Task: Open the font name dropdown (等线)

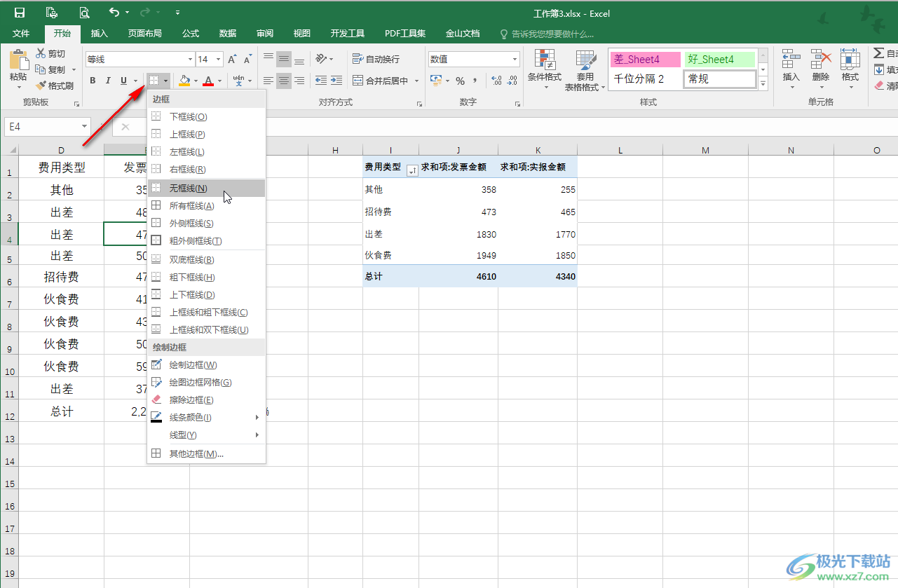Action: [x=190, y=60]
